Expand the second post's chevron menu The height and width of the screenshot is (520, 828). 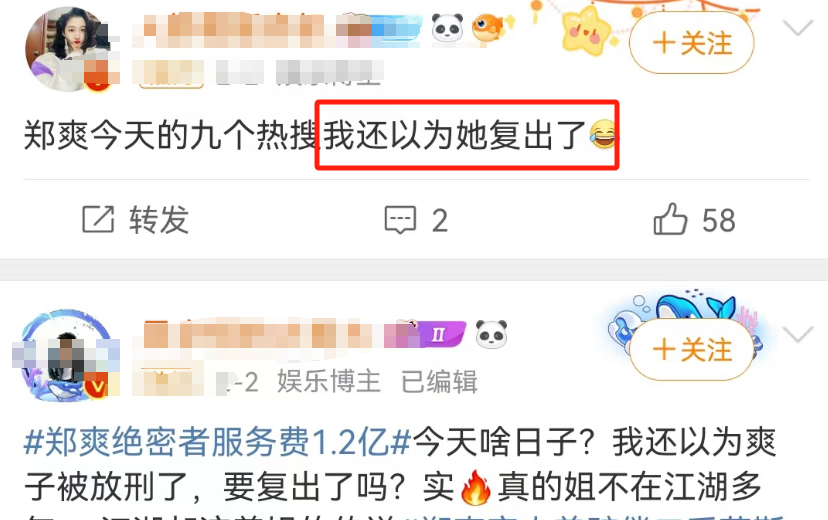pos(797,334)
